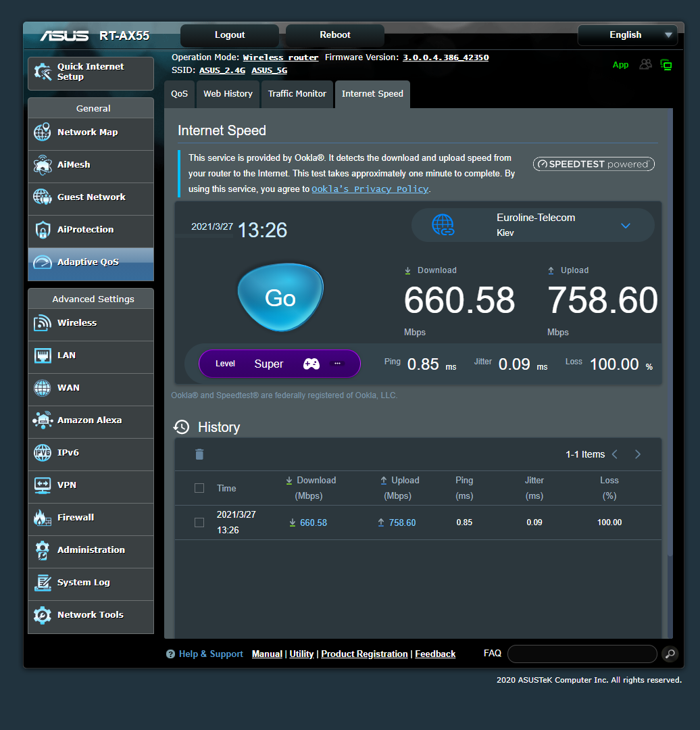Select the Adaptive QoS gauge icon
The image size is (700, 730).
tap(43, 262)
